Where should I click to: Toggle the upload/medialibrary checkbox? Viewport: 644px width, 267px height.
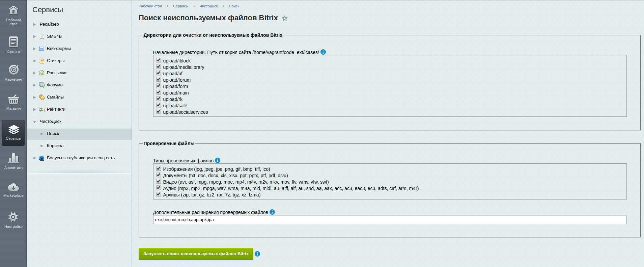(159, 67)
